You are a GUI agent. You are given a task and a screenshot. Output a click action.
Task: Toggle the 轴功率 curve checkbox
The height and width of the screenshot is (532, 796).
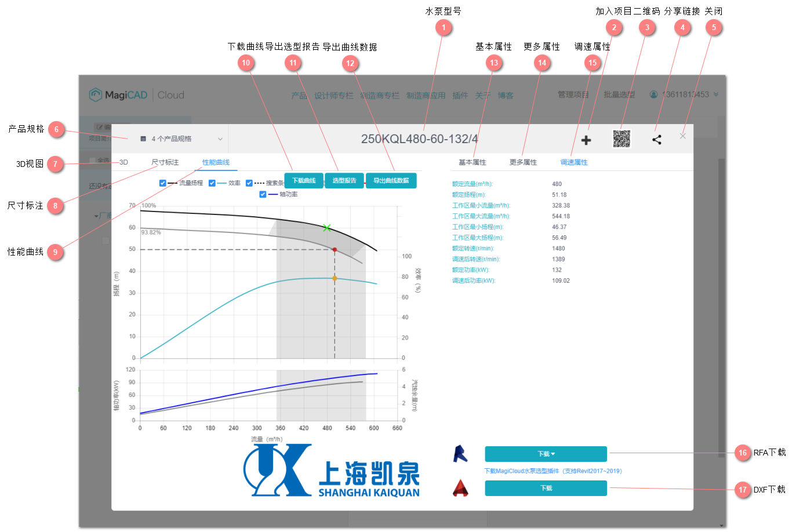(x=263, y=195)
